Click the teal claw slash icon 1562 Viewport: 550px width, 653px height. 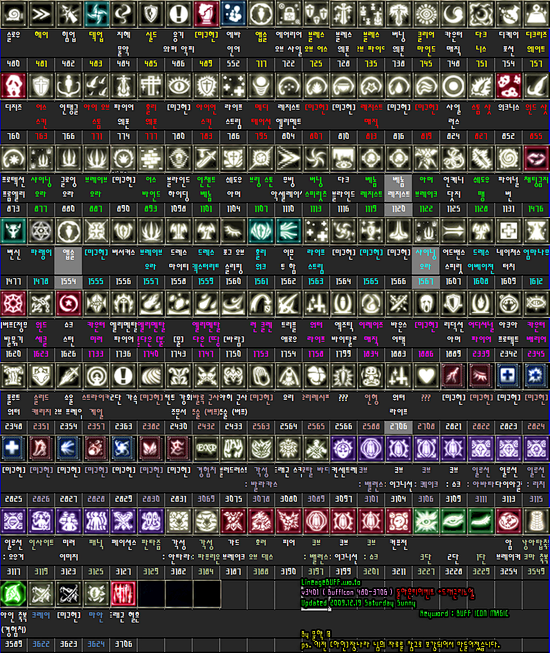pyautogui.click(x=289, y=231)
